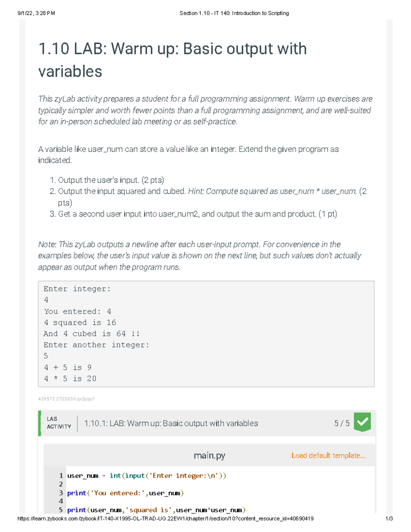Click the activity ID text below example box
411x532 pixels.
coord(66,399)
